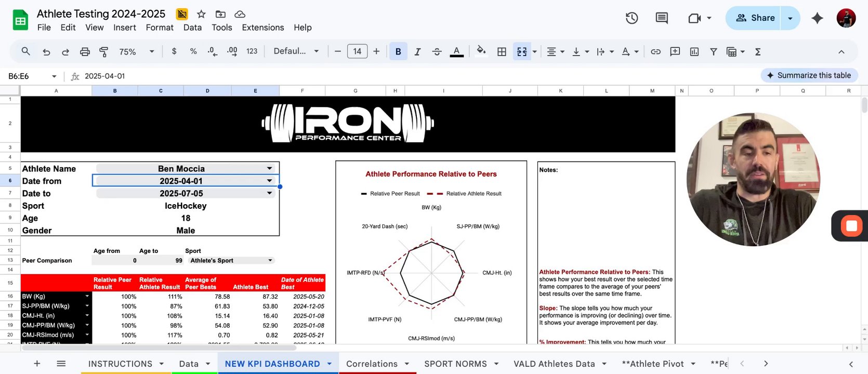Expand the Date to 2025-07-05 dropdown
868x374 pixels.
[269, 193]
